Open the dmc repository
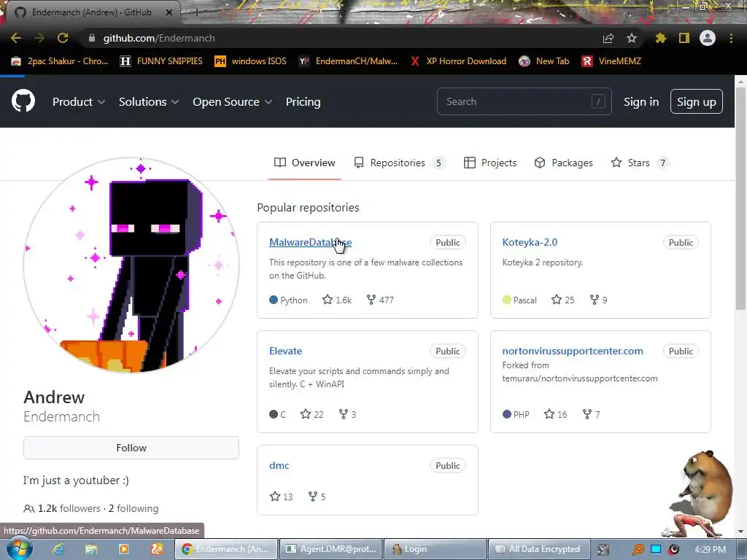Viewport: 747px width, 560px height. tap(279, 465)
